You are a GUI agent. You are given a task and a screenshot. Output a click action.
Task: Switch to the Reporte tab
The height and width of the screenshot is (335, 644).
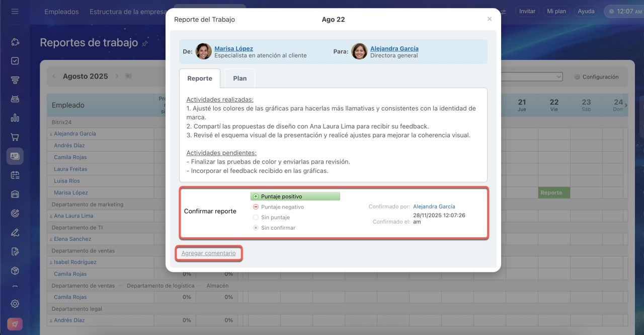tap(200, 79)
